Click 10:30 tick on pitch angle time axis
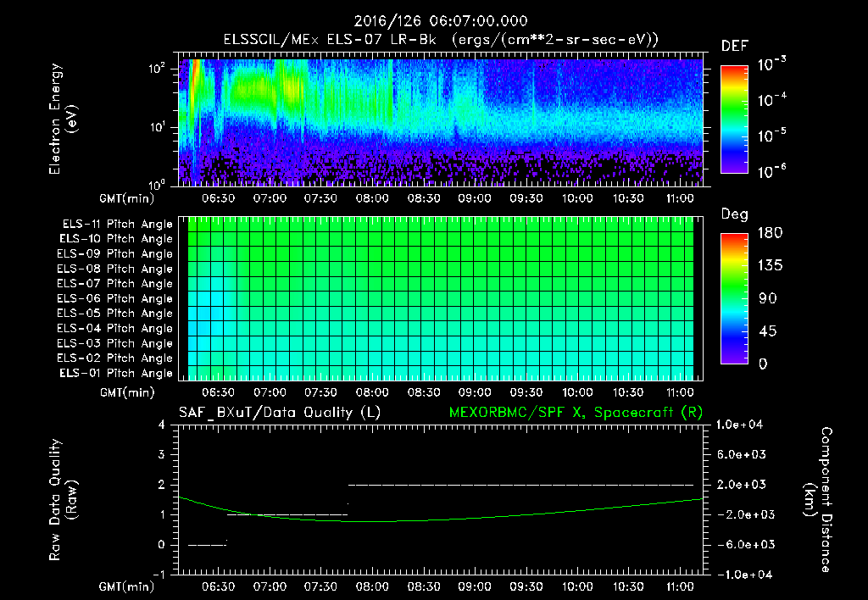This screenshot has width=868, height=600. click(x=628, y=392)
